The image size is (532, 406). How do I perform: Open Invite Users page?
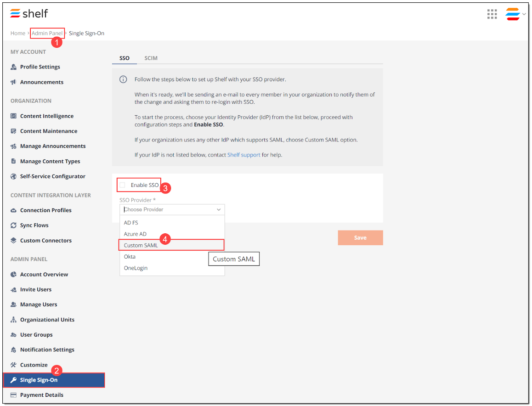coord(36,290)
